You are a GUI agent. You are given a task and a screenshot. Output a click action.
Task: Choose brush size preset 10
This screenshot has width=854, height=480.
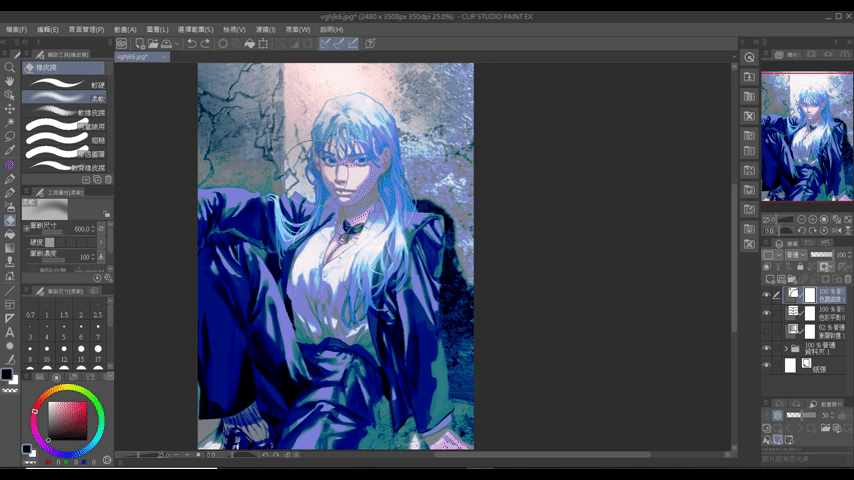pyautogui.click(x=47, y=355)
